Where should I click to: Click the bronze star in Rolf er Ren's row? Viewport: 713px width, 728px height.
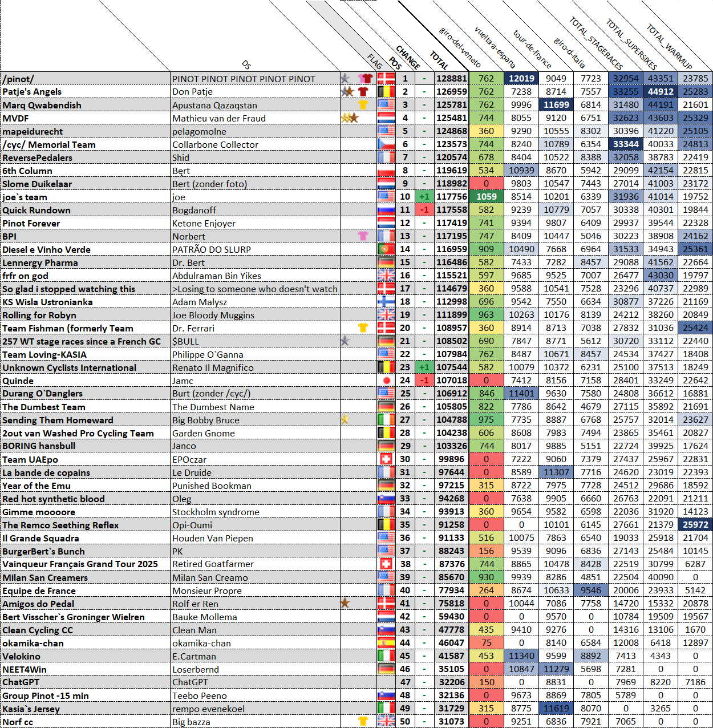tap(345, 604)
